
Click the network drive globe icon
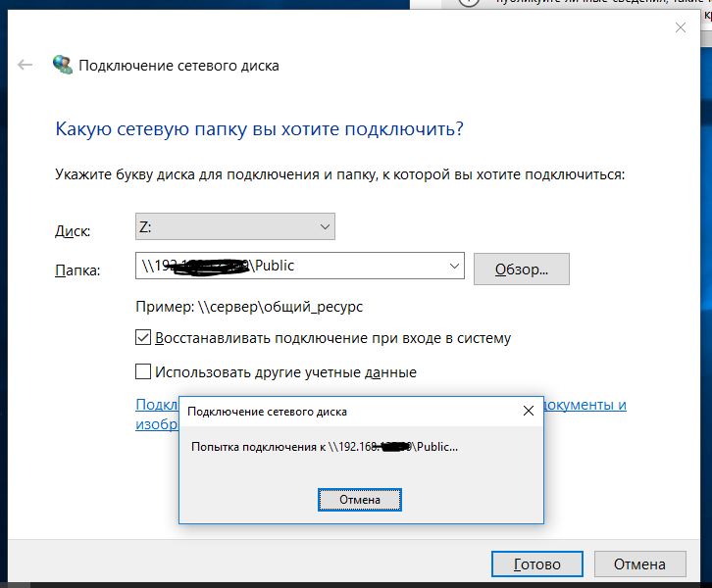coord(63,65)
